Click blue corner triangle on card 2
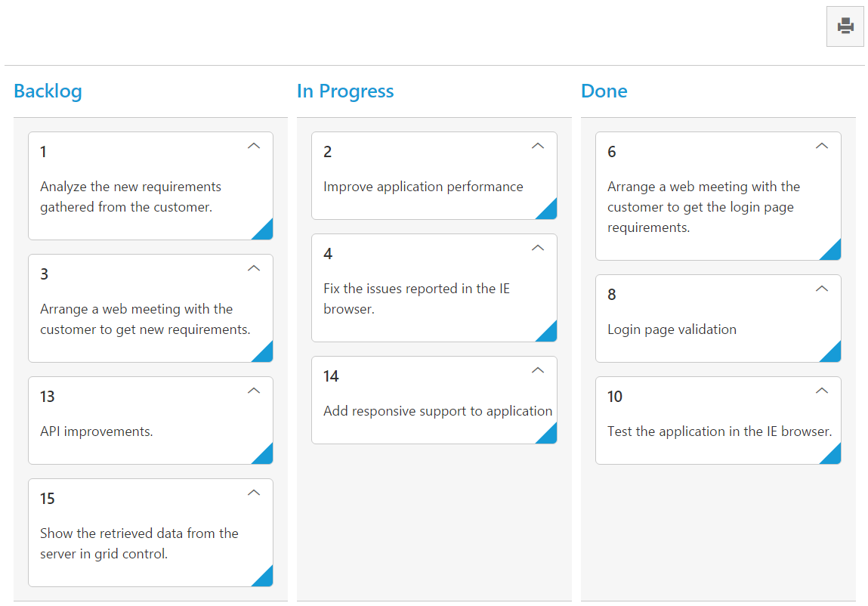The image size is (868, 606). click(x=549, y=212)
